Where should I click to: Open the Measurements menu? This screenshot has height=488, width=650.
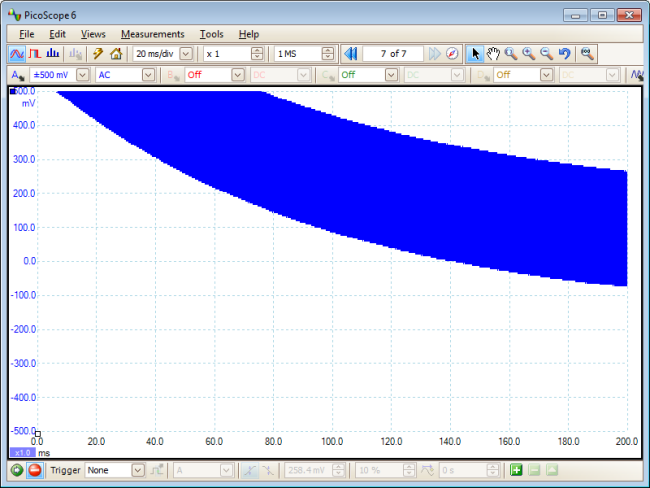(152, 34)
